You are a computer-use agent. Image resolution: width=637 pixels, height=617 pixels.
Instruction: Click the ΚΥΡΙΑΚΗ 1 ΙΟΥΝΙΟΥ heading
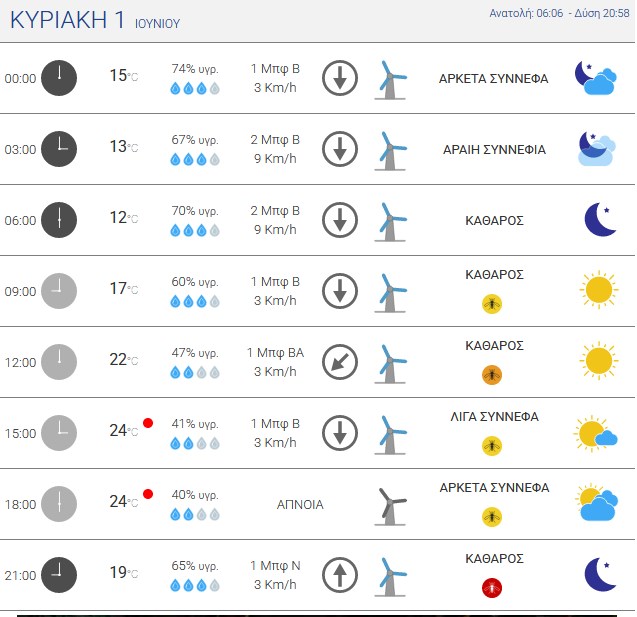coord(95,20)
